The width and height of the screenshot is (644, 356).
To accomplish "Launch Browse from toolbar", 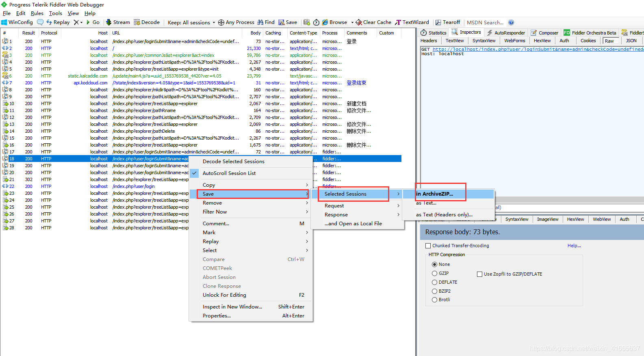I will tap(335, 22).
